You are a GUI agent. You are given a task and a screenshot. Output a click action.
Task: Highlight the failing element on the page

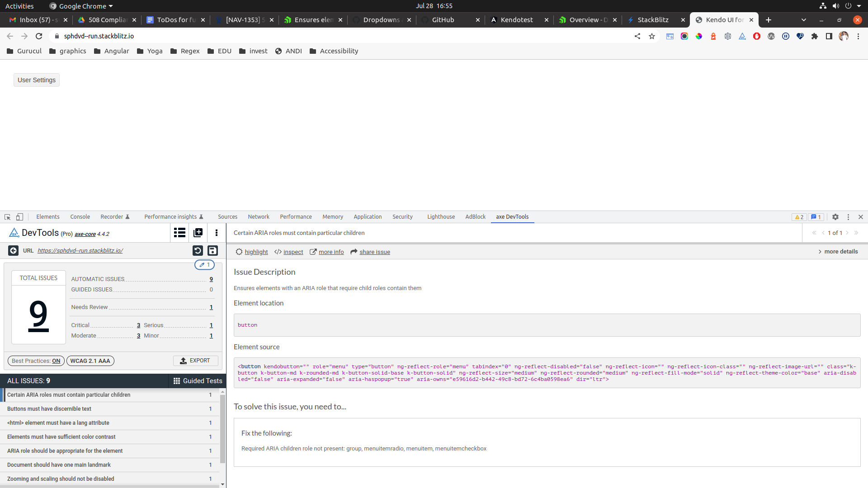click(255, 252)
